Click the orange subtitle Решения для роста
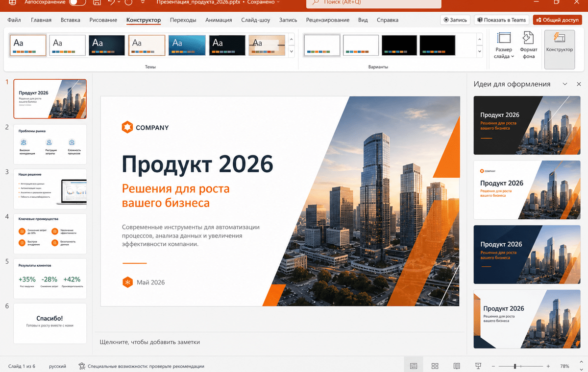588x372 pixels. [x=175, y=195]
